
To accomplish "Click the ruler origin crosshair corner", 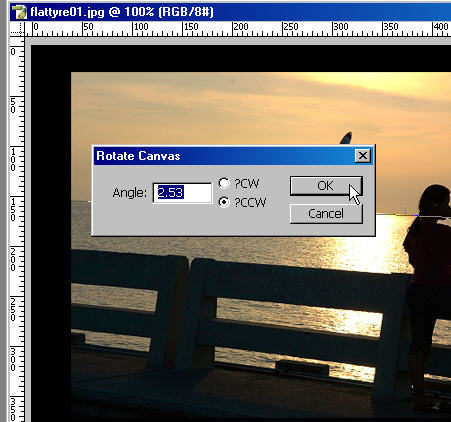I will (x=17, y=29).
